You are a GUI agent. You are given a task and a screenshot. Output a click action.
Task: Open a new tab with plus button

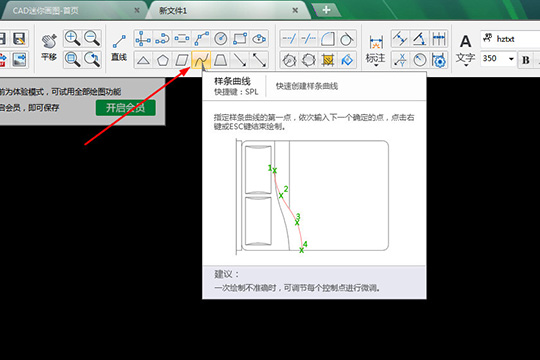click(x=326, y=10)
